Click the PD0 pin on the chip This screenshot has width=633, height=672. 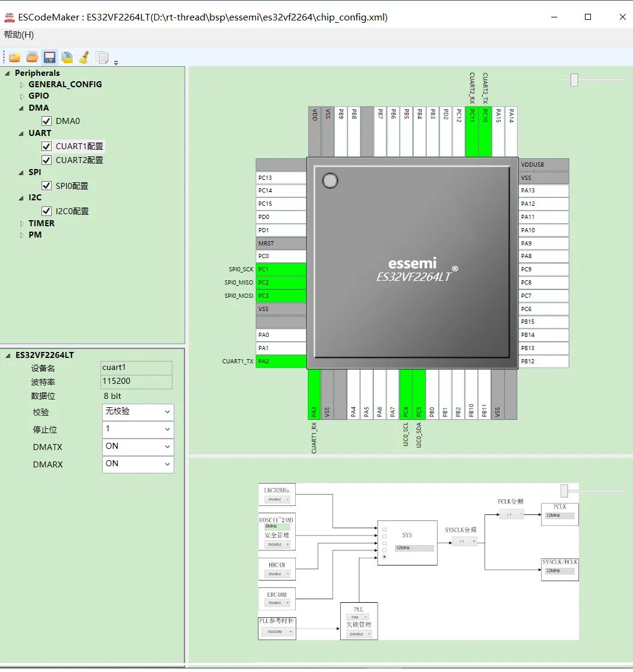(281, 217)
